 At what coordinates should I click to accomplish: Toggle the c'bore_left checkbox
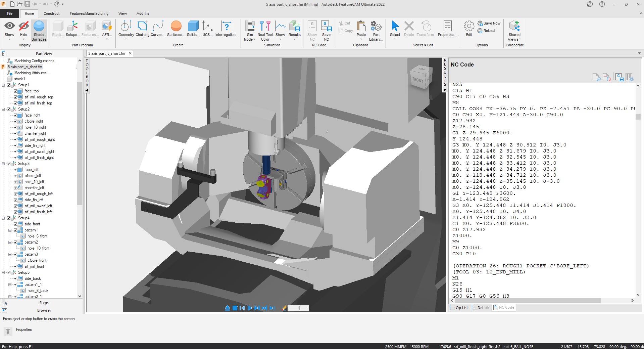point(15,176)
